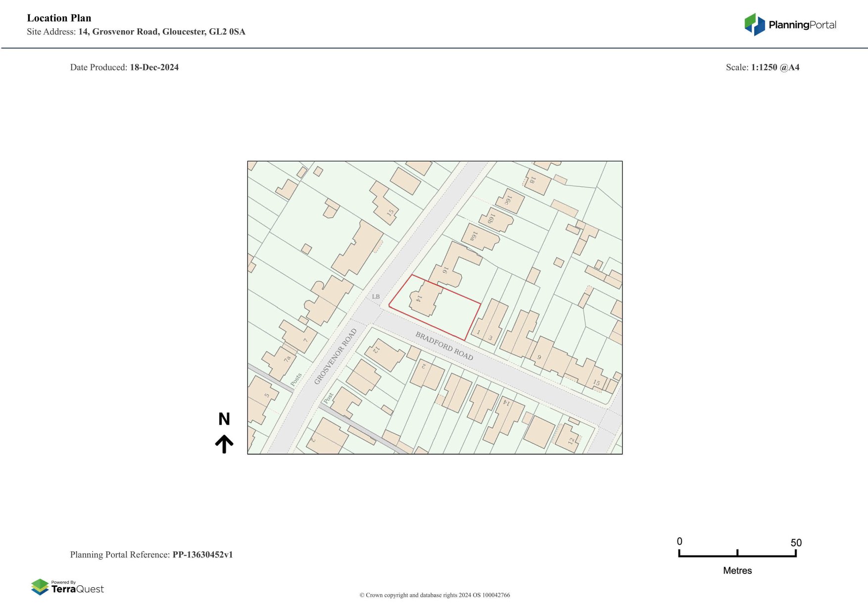The height and width of the screenshot is (614, 868).
Task: Click the Planning Portal logo icon
Action: point(754,24)
